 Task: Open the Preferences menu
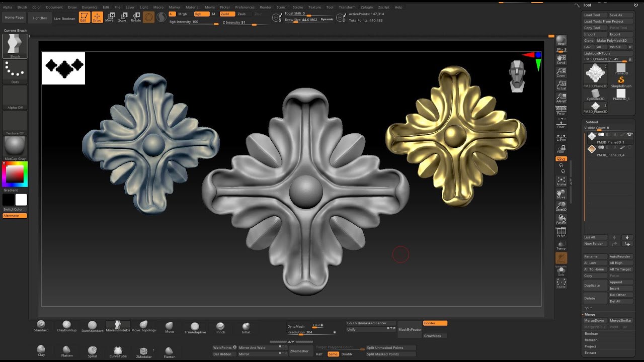coord(245,8)
